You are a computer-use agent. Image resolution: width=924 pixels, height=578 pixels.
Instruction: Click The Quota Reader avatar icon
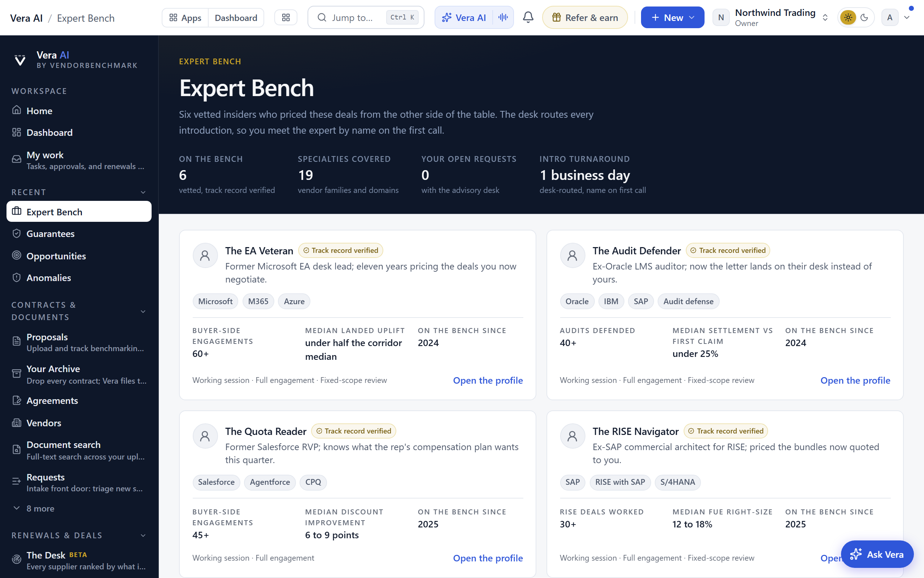pyautogui.click(x=205, y=436)
